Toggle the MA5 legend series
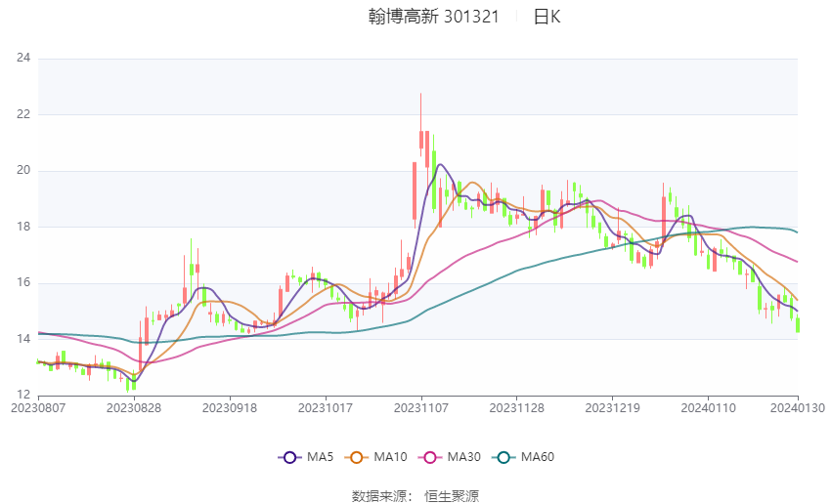 pos(306,457)
